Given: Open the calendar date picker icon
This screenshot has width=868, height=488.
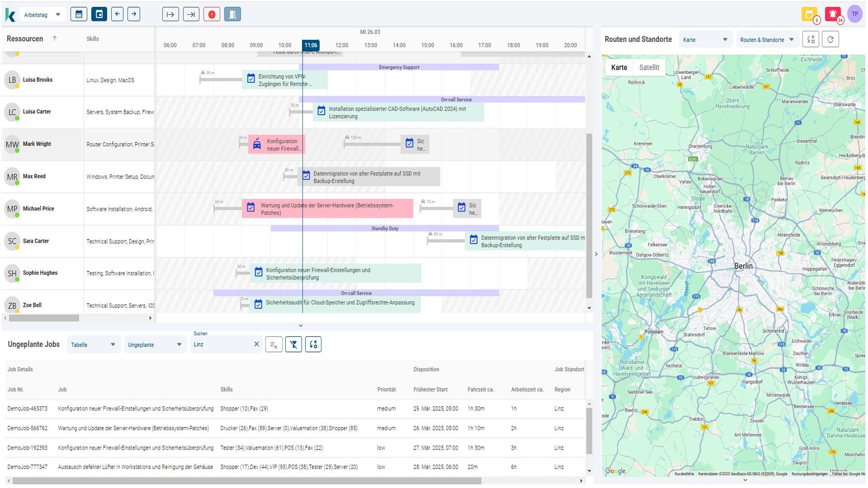Looking at the screenshot, I should (x=79, y=14).
